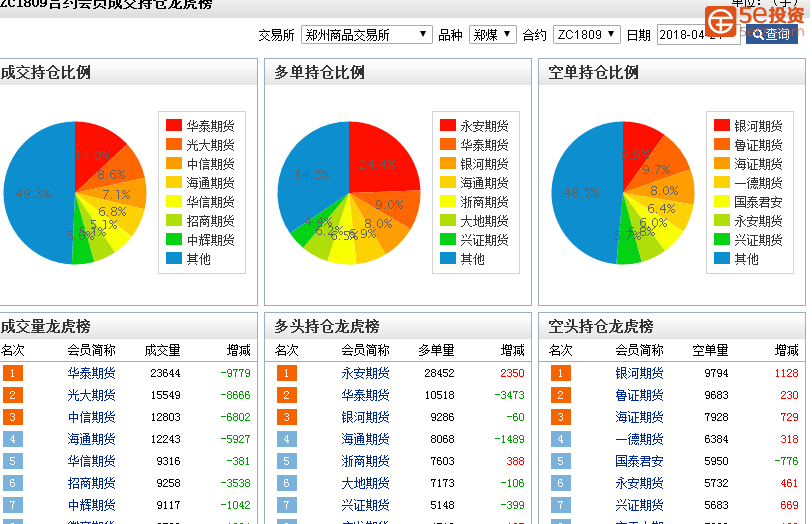The image size is (812, 524).
Task: Click the blue 其他 legend swatch in 多单持仓比例
Action: point(448,258)
